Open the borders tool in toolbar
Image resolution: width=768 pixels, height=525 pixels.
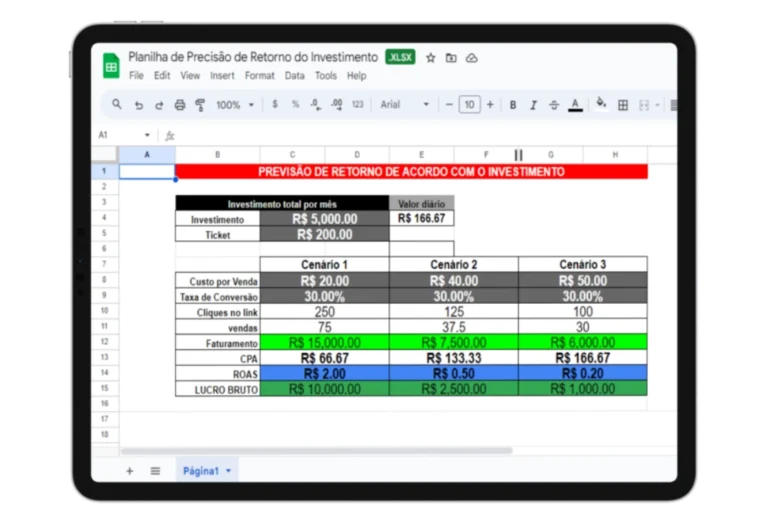pos(623,105)
